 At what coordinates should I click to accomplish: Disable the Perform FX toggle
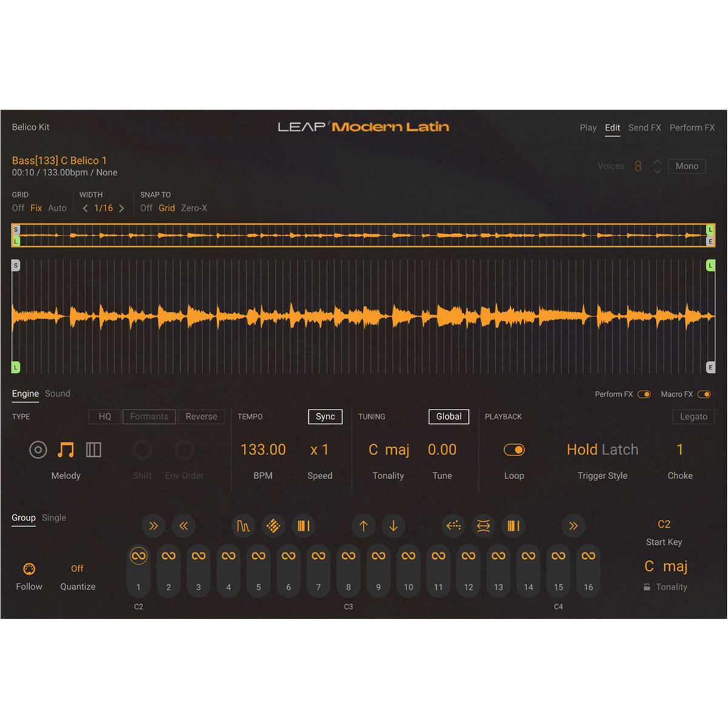(644, 394)
